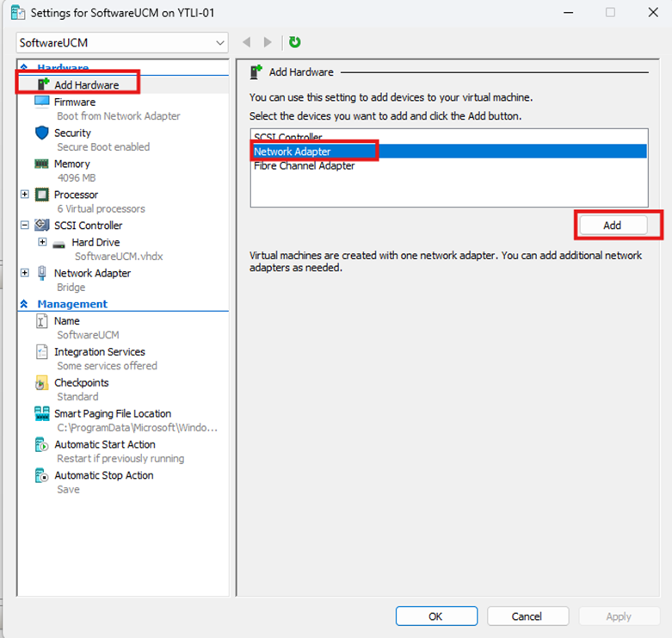Click the Add Hardware icon in tree
Viewport: 672px width, 638px height.
click(43, 84)
